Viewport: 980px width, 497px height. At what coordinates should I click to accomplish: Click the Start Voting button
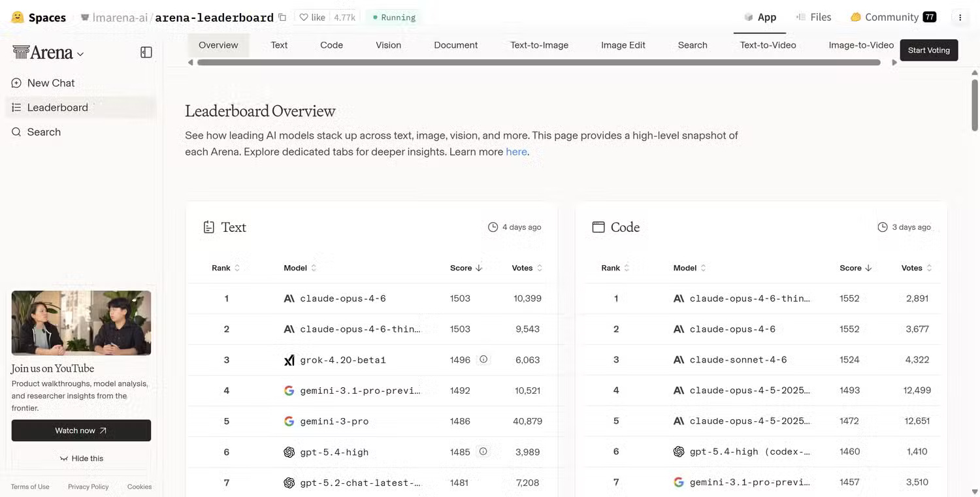928,50
